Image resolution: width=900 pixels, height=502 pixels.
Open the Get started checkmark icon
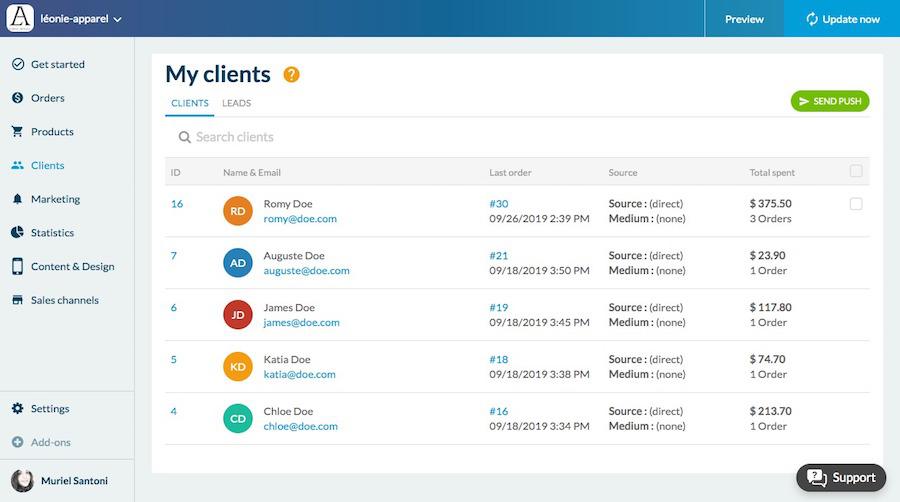coord(17,64)
